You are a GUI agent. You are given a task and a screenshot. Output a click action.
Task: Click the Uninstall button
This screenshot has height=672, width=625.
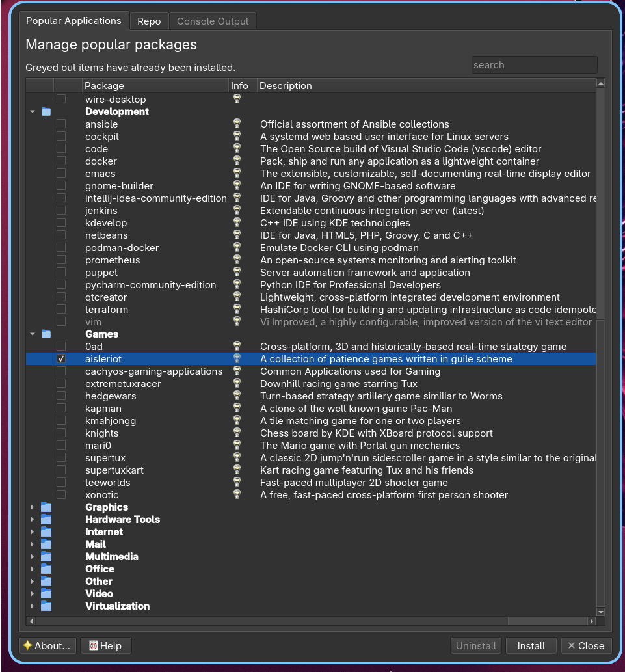click(476, 645)
